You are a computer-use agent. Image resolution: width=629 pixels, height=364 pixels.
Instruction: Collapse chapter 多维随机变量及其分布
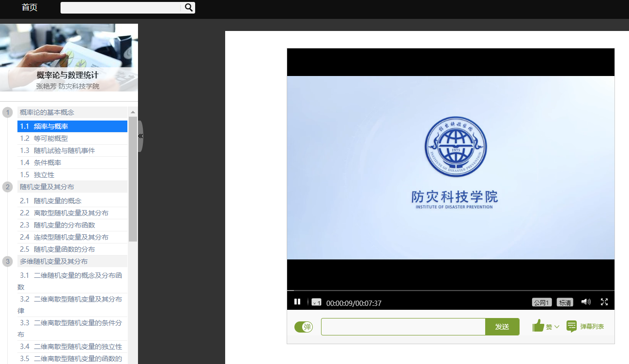click(72, 261)
